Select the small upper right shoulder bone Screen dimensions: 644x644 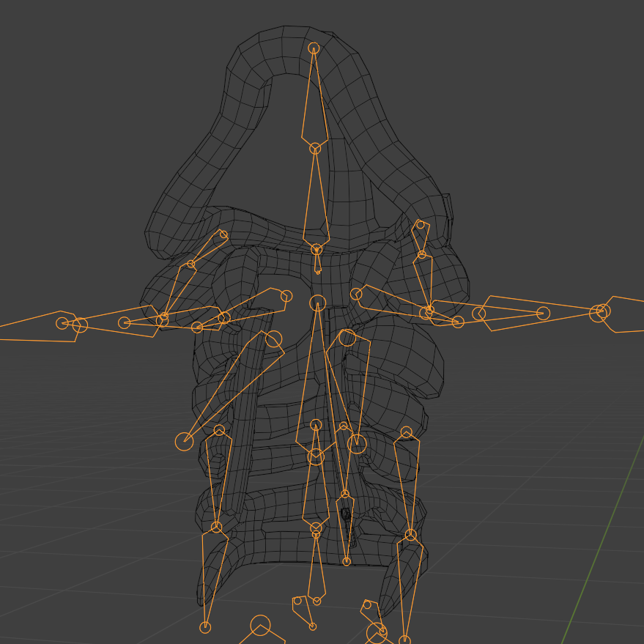[421, 240]
